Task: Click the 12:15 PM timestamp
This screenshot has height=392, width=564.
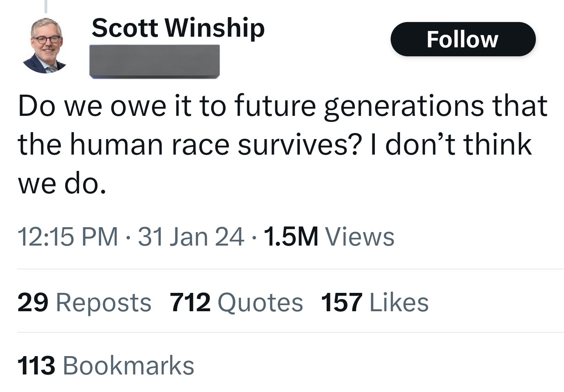Action: pos(68,237)
